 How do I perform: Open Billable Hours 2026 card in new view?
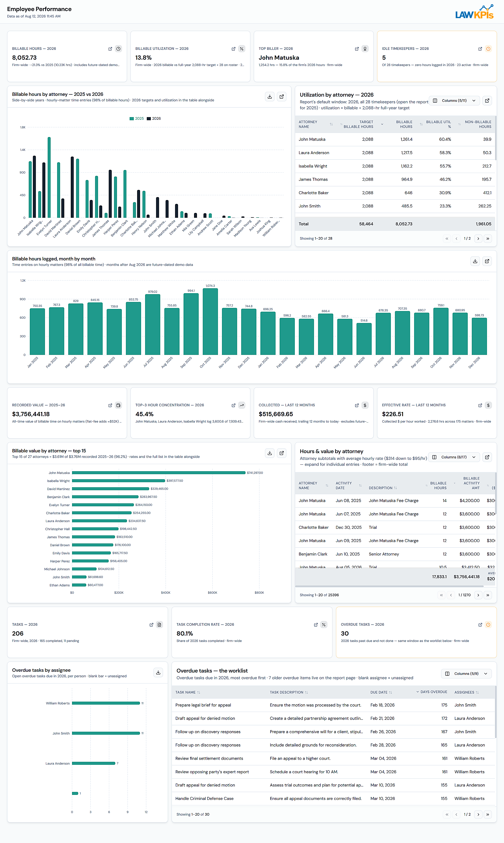pos(110,49)
